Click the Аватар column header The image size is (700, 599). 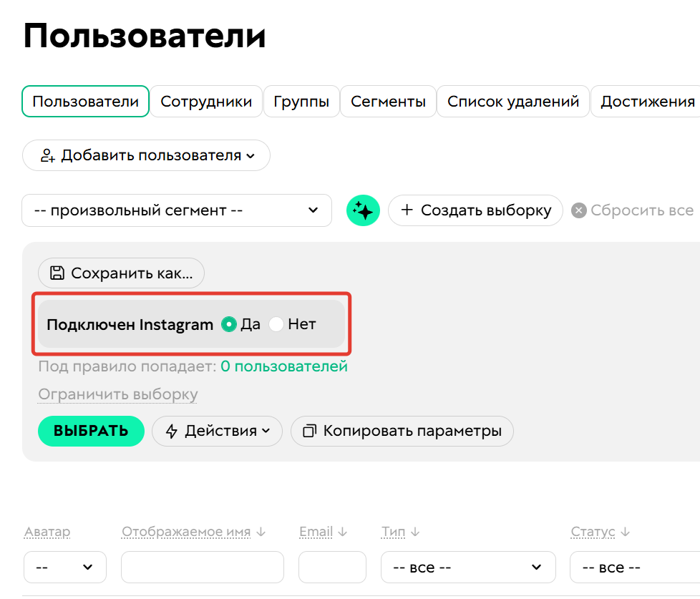(47, 532)
